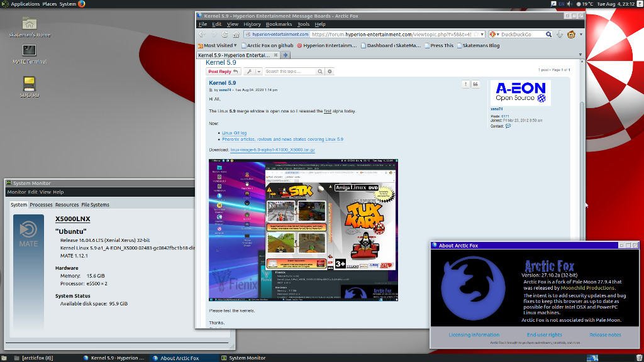Bookmark page with the star icon

pos(476,35)
